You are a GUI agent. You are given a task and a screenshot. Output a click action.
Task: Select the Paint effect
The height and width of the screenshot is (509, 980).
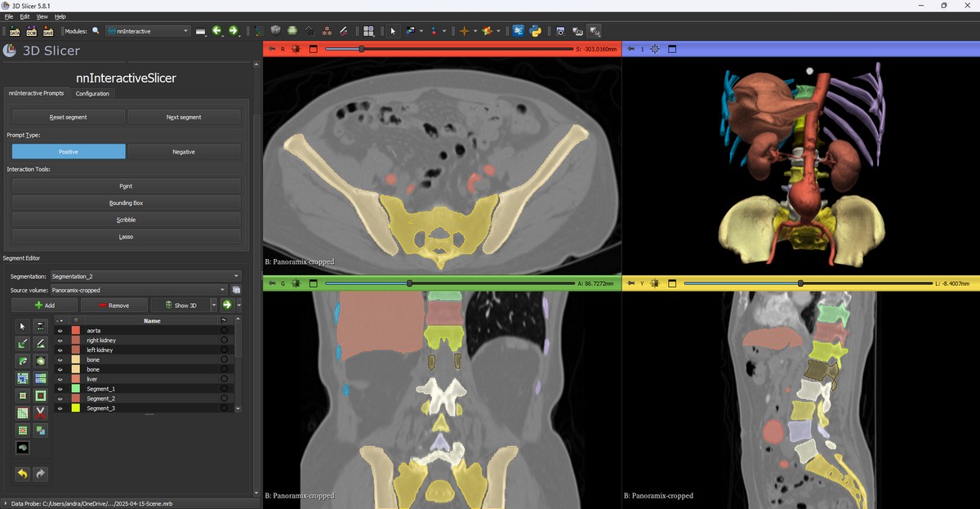(x=22, y=344)
